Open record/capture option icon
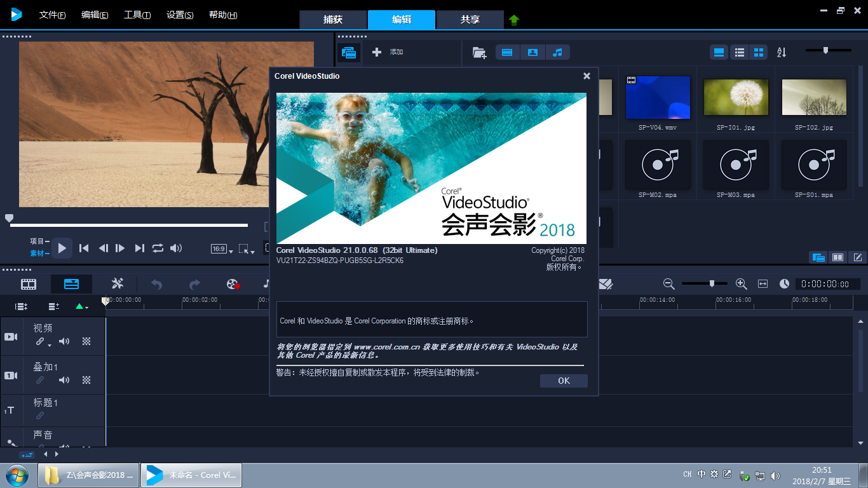868x488 pixels. (x=233, y=284)
